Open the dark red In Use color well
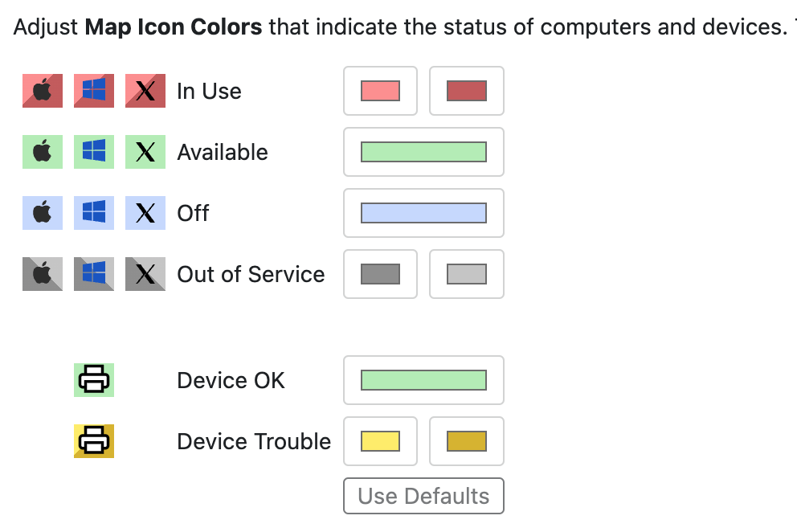Viewport: 797px width, 532px height. coord(467,91)
